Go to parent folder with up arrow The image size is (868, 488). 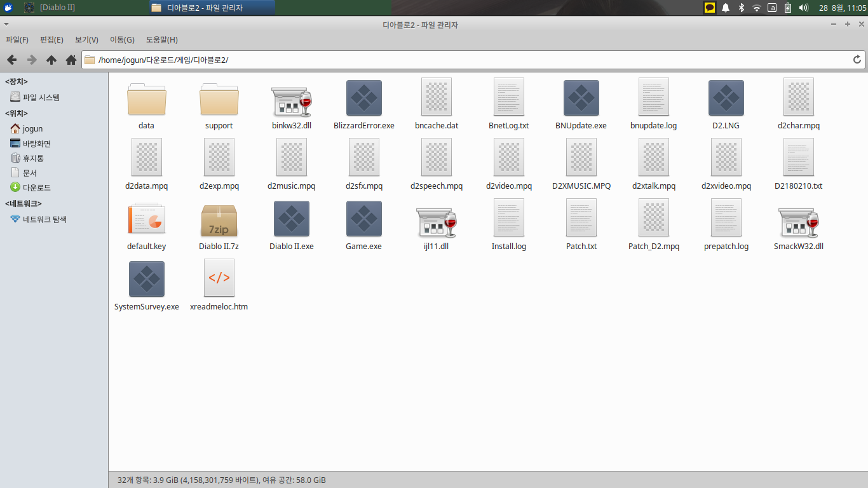point(51,60)
